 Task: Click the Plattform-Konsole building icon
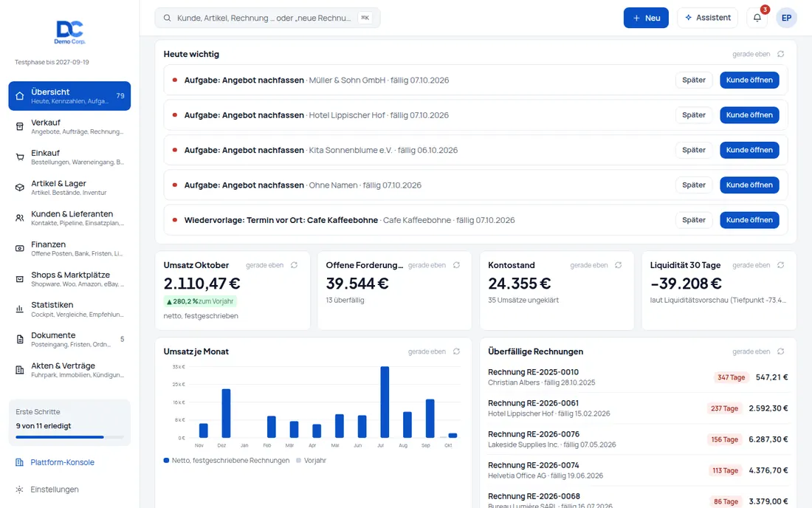pos(19,462)
